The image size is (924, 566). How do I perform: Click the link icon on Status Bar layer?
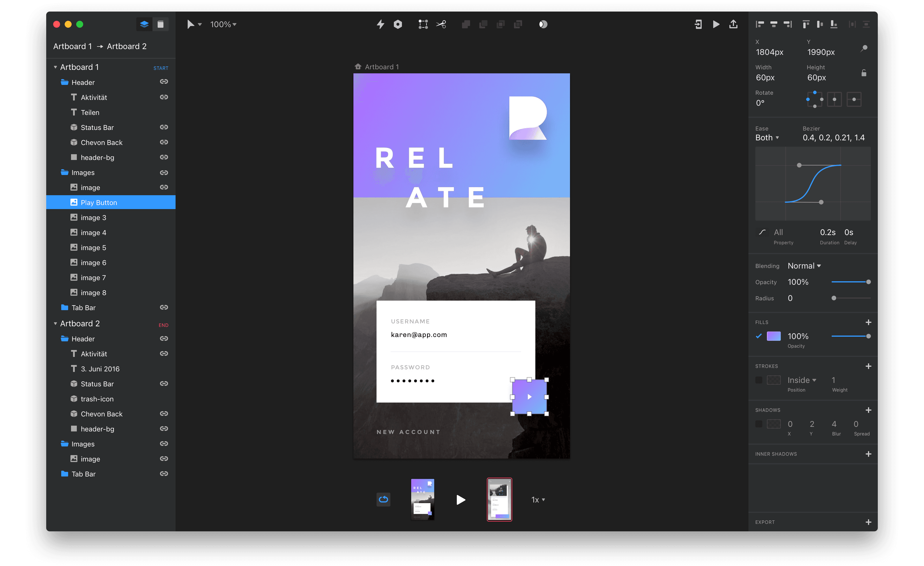click(164, 127)
